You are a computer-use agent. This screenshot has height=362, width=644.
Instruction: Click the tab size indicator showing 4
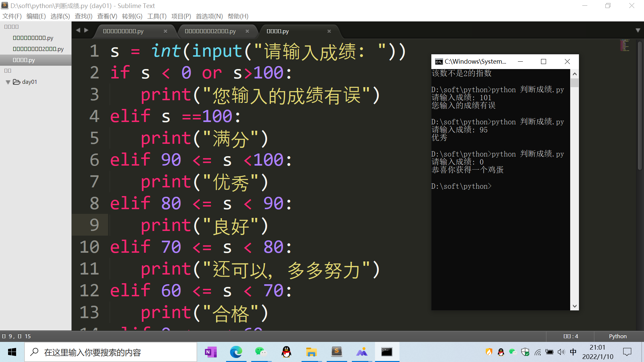pos(571,336)
